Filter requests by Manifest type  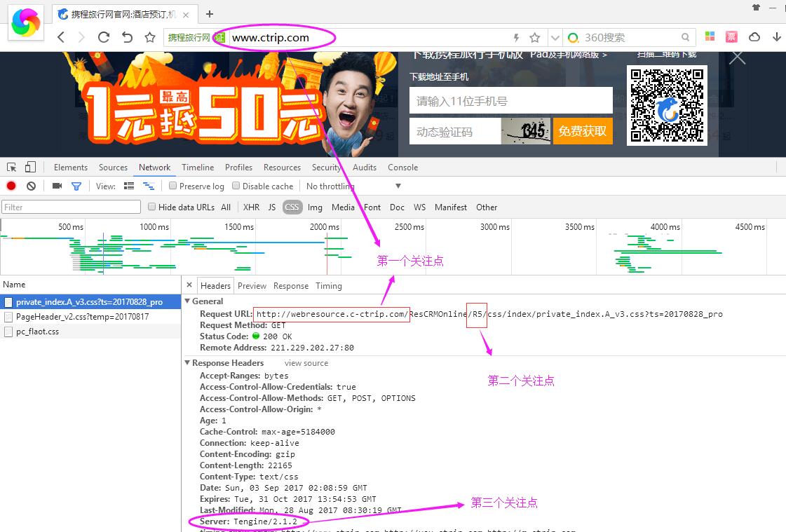[x=451, y=207]
